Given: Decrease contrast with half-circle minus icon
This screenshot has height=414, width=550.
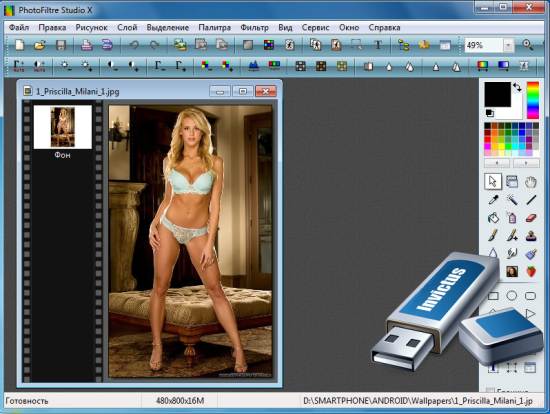Looking at the screenshot, I should [x=112, y=66].
